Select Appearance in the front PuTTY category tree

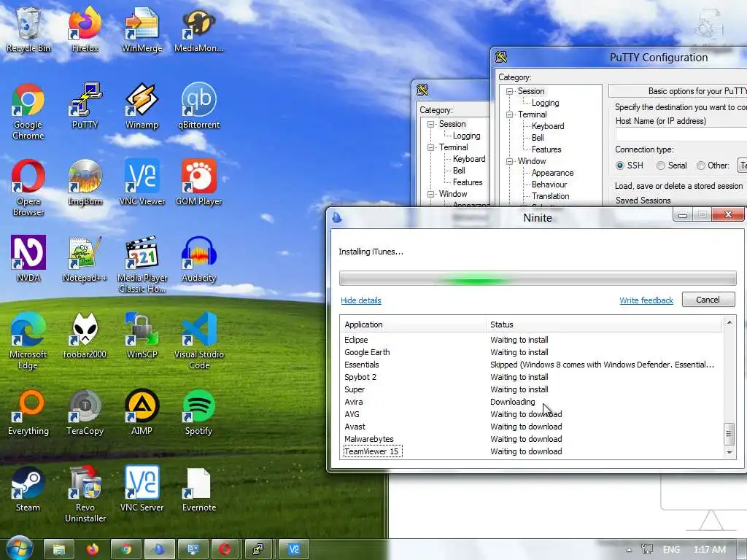tap(552, 173)
